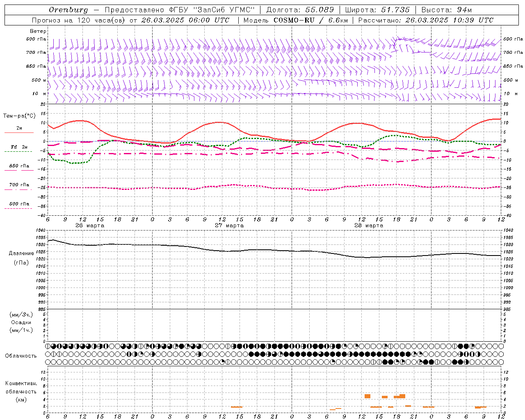Image resolution: width=525 pixels, height=420 pixels.
Task: Click the "Широта: 51.735" latitude value
Action: coord(377,10)
